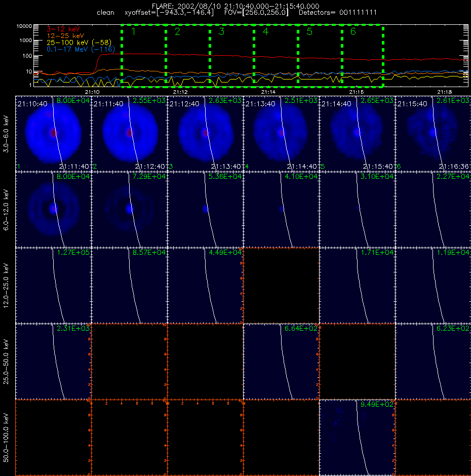Open the 3-6 keV image starting 21:13:40

281,134
